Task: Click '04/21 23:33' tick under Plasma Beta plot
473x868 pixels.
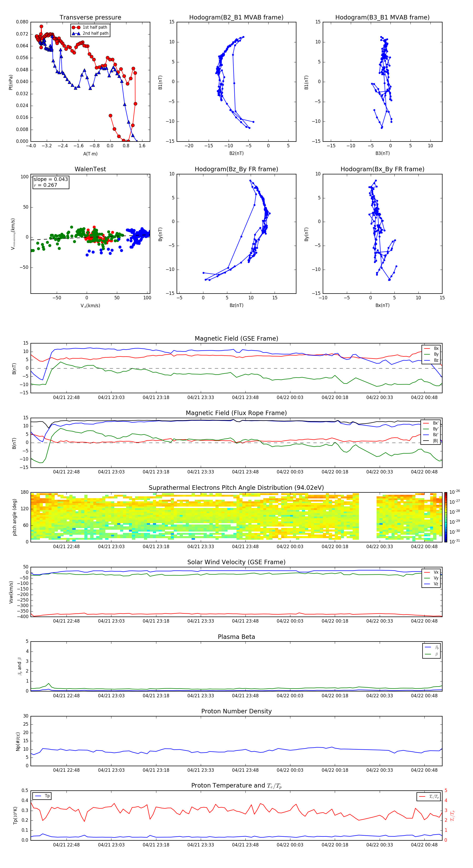Action: pos(201,695)
